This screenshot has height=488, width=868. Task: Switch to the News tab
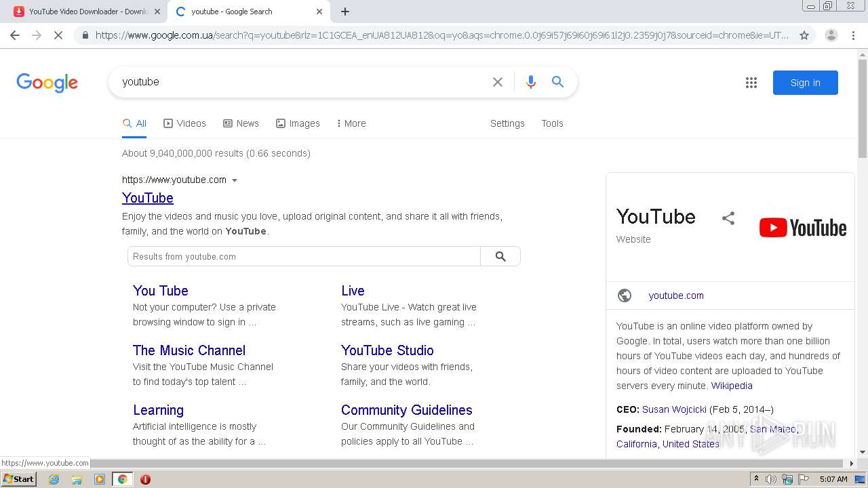point(241,123)
